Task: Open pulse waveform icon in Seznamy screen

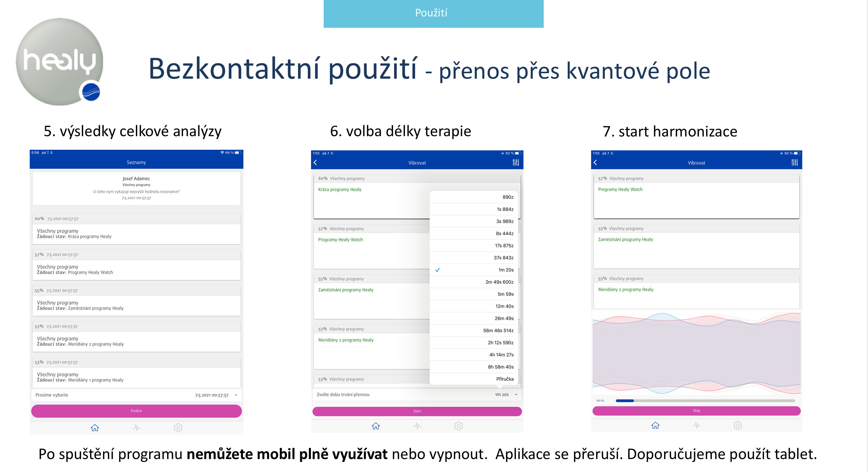Action: coord(136,427)
